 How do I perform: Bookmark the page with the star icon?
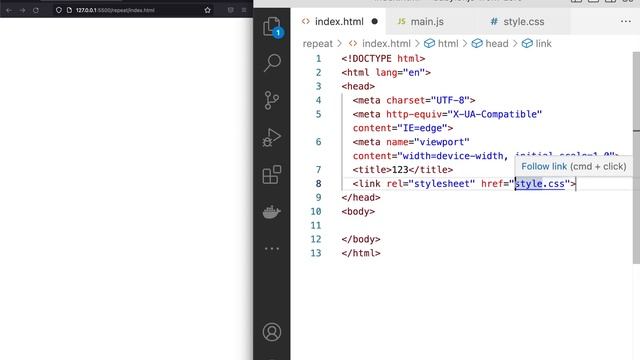pos(207,10)
